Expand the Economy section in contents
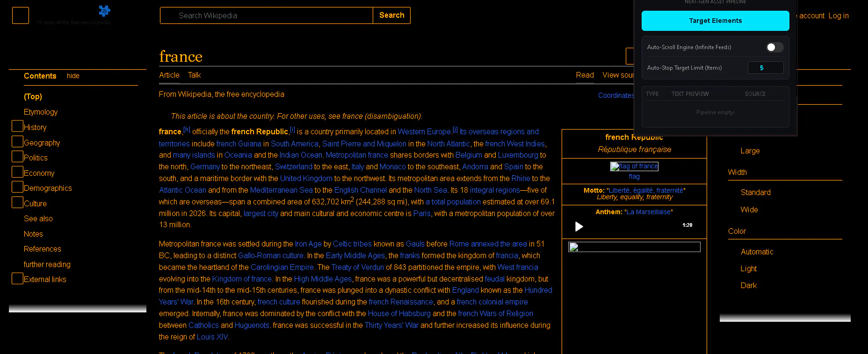 coord(17,172)
